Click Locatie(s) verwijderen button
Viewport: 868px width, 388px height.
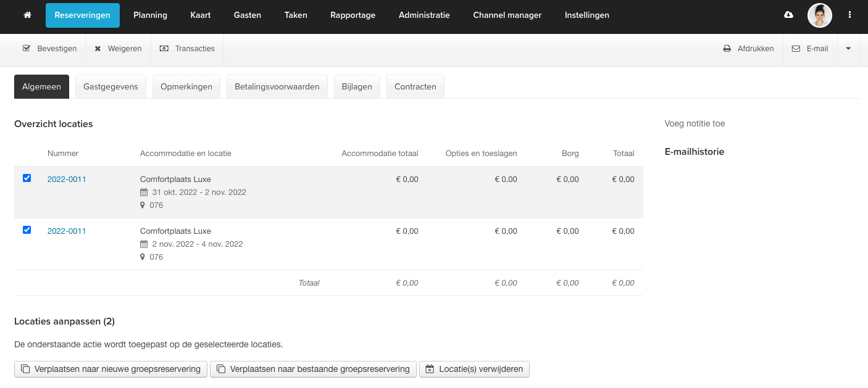pyautogui.click(x=474, y=369)
